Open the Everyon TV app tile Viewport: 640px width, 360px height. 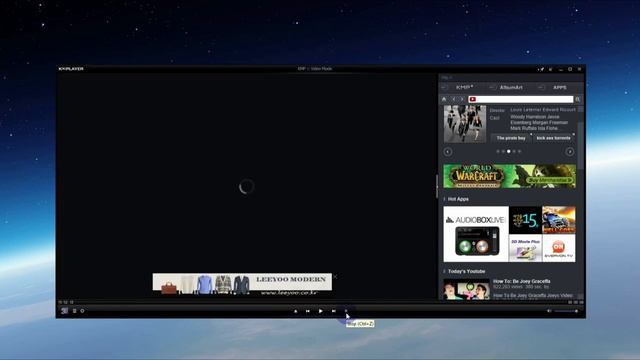tap(559, 248)
